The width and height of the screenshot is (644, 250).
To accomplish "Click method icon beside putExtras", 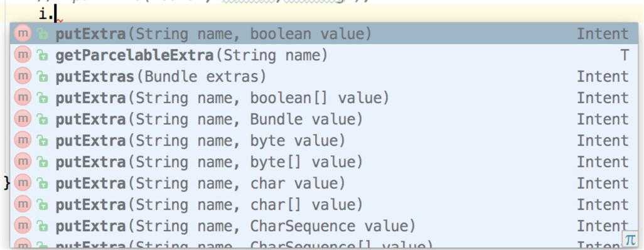I will [23, 75].
